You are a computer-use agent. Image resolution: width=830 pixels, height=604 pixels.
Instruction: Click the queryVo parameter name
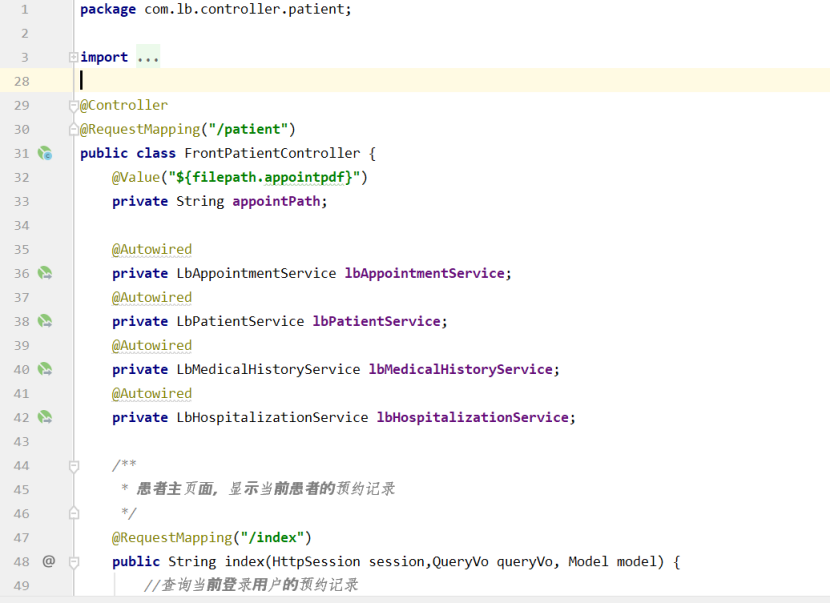(x=525, y=562)
